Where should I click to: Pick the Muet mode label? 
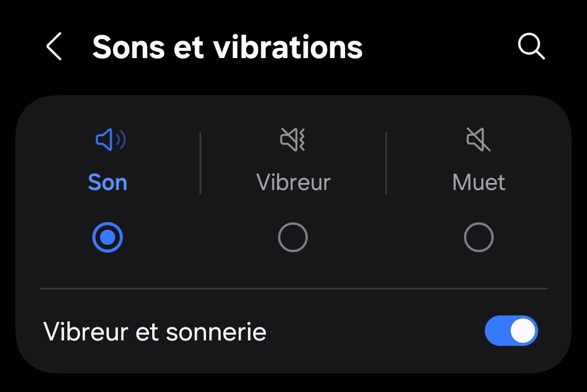(479, 182)
